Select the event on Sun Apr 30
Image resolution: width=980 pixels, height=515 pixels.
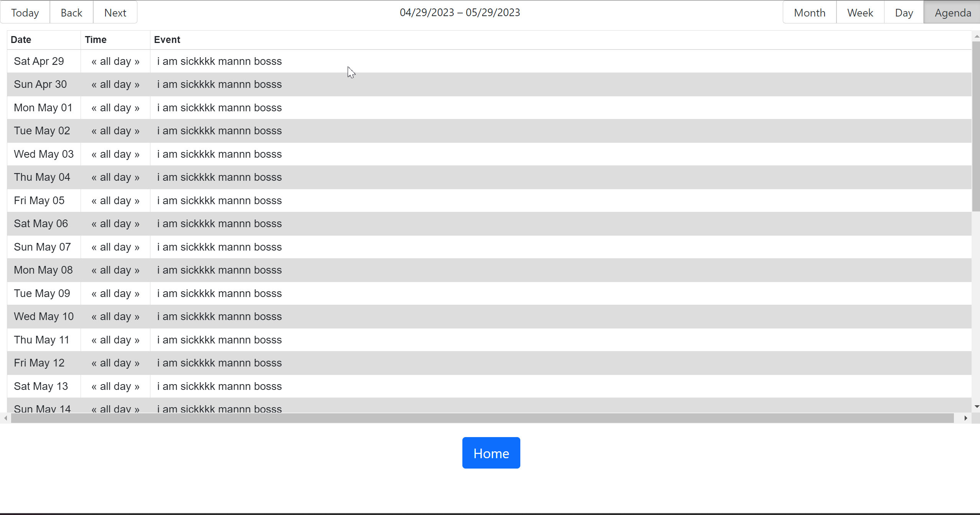[219, 84]
